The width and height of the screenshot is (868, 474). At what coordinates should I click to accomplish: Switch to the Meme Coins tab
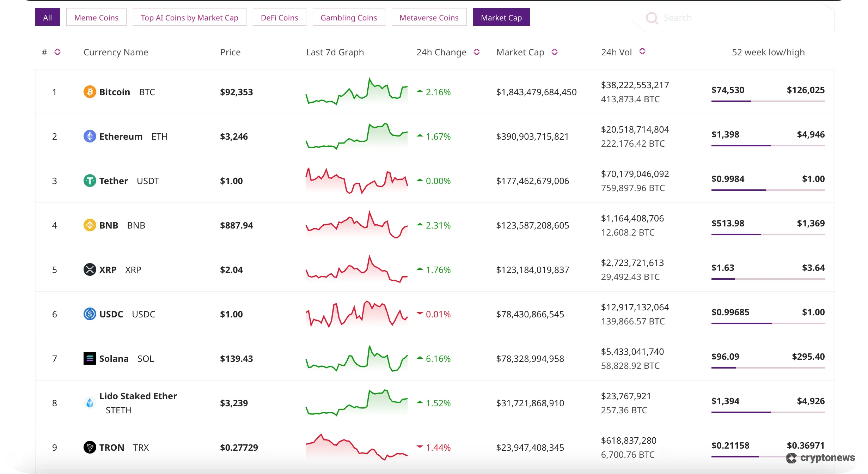[96, 17]
